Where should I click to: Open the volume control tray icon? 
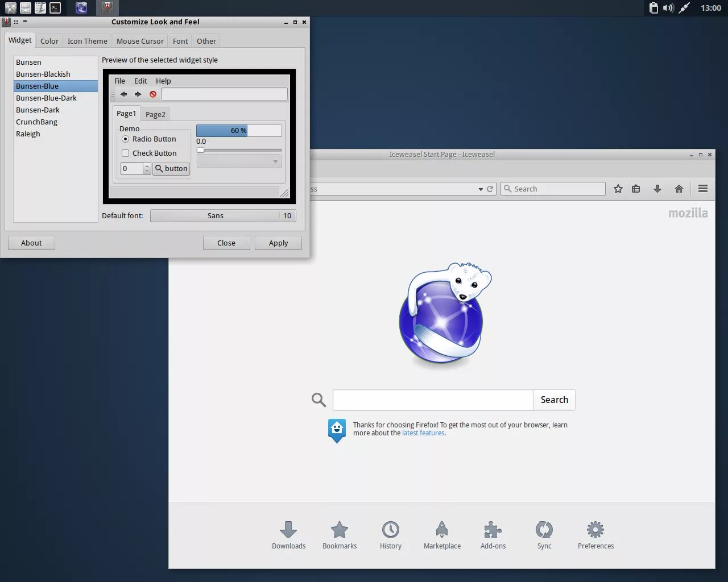[x=668, y=7]
